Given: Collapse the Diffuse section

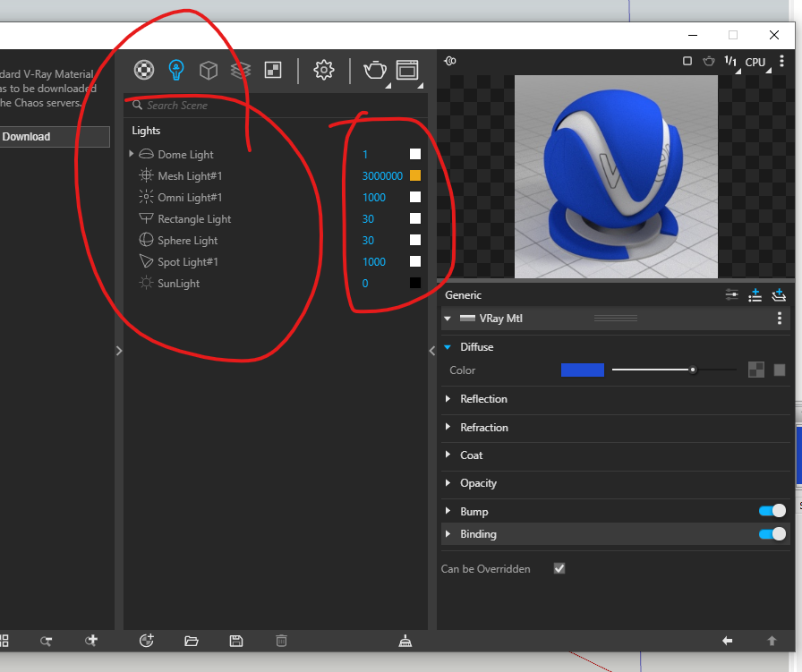Looking at the screenshot, I should pyautogui.click(x=448, y=347).
